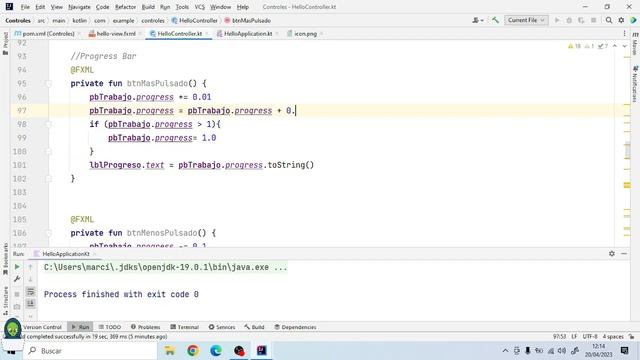Go to previous highlighted error arrow
Screen dimensions: 640x360
click(x=615, y=46)
